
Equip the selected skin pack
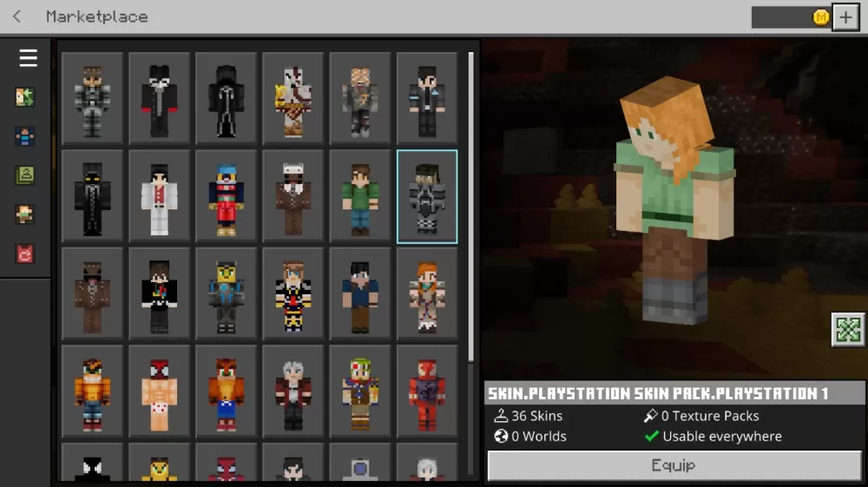674,465
